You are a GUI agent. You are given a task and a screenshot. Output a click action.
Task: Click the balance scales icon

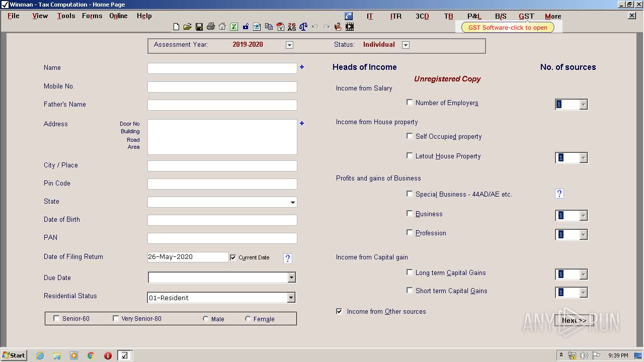click(303, 27)
